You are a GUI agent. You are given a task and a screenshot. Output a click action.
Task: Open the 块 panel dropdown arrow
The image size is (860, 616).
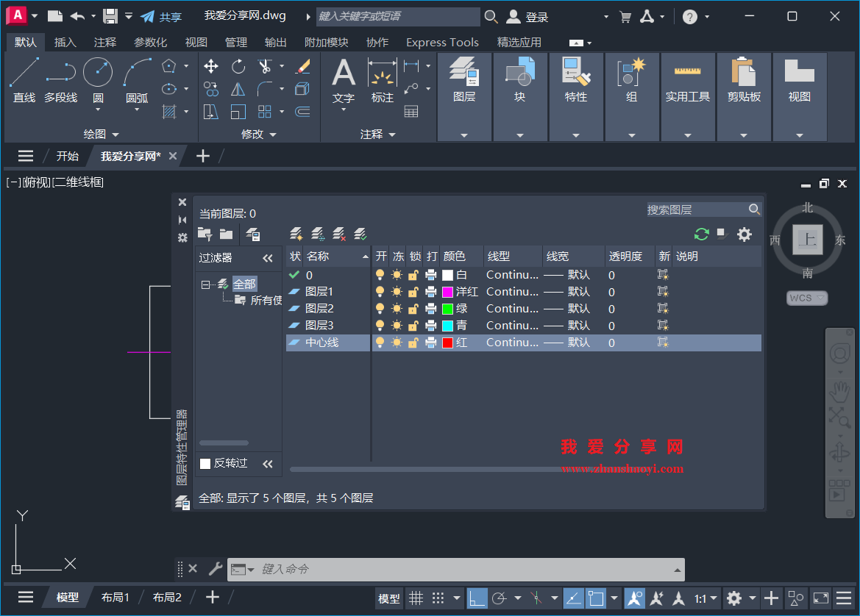(x=520, y=135)
